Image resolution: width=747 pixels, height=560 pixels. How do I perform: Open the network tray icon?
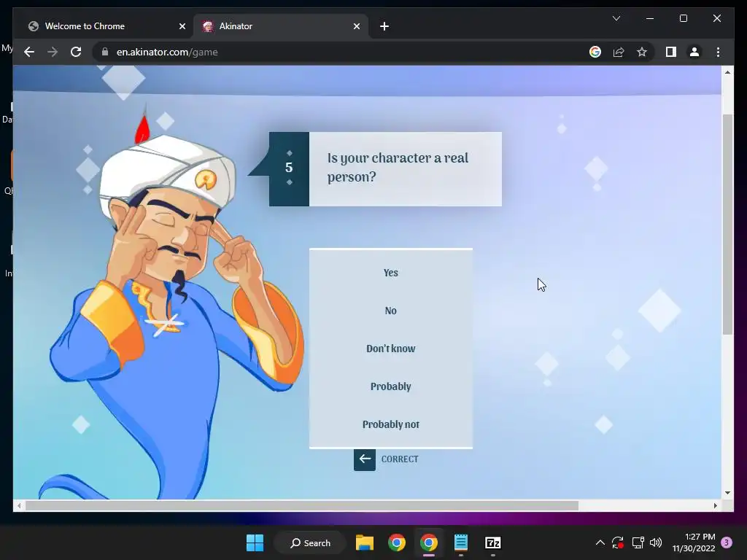point(638,542)
